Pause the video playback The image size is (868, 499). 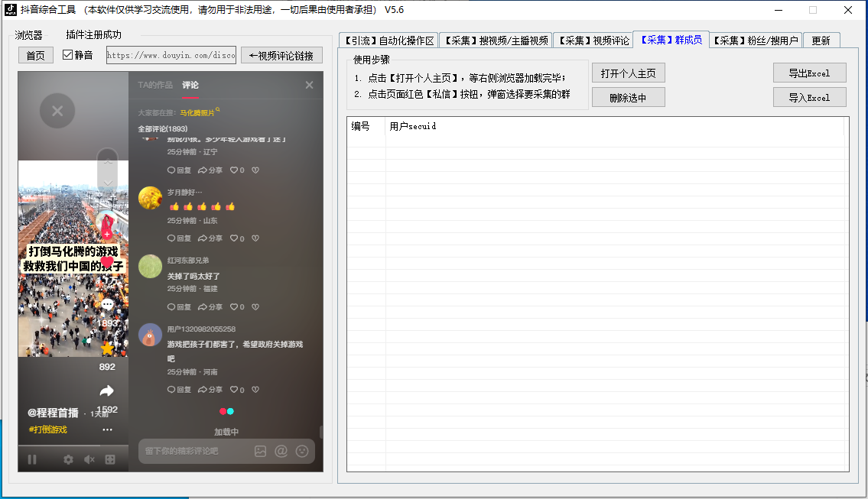pos(32,459)
